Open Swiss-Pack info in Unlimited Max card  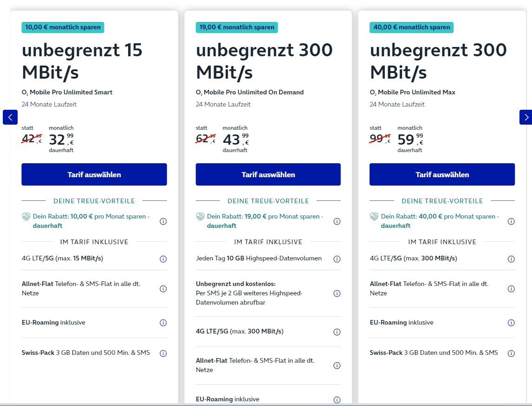point(511,353)
